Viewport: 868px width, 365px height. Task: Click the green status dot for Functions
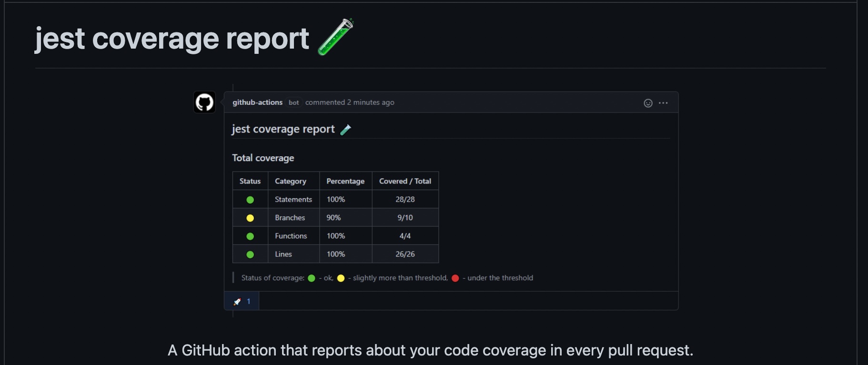coord(250,236)
